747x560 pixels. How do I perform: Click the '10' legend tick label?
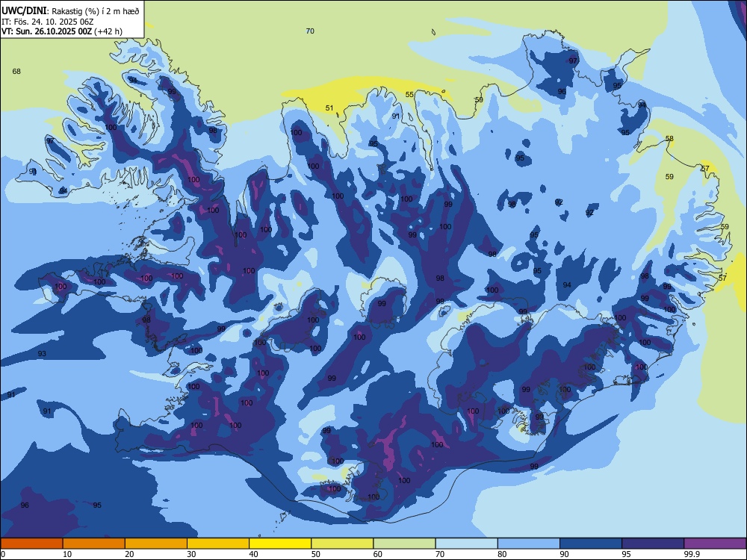tap(67, 554)
